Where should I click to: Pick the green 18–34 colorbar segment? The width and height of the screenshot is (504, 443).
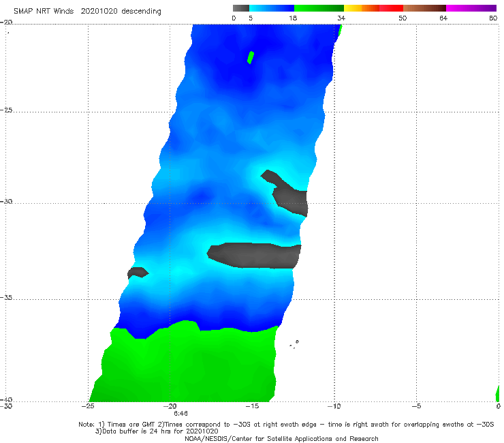[x=319, y=8]
